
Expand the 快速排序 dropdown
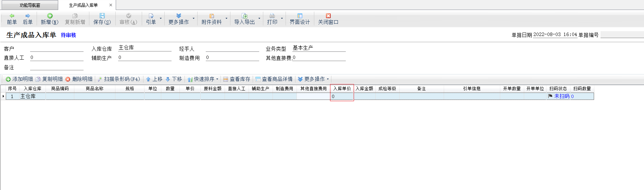coord(217,79)
